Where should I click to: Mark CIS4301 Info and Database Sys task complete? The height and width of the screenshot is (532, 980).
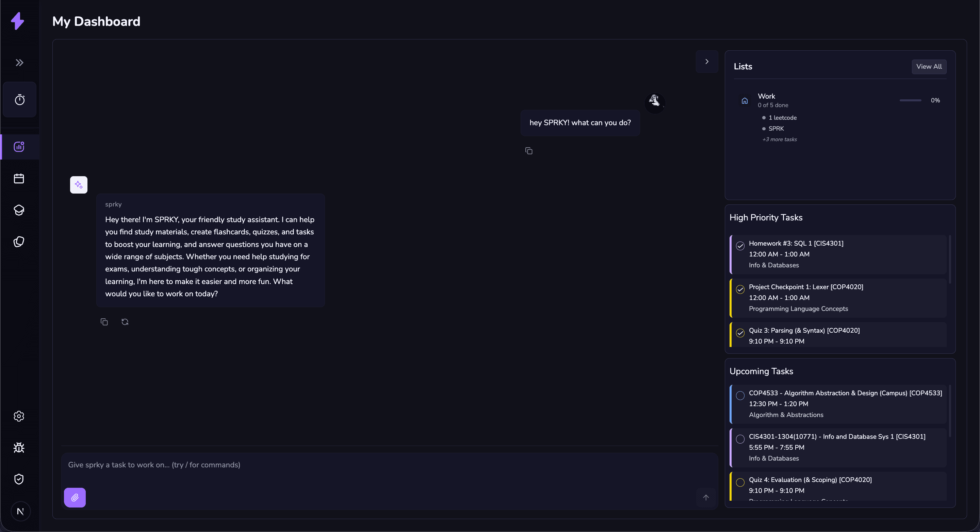click(740, 439)
